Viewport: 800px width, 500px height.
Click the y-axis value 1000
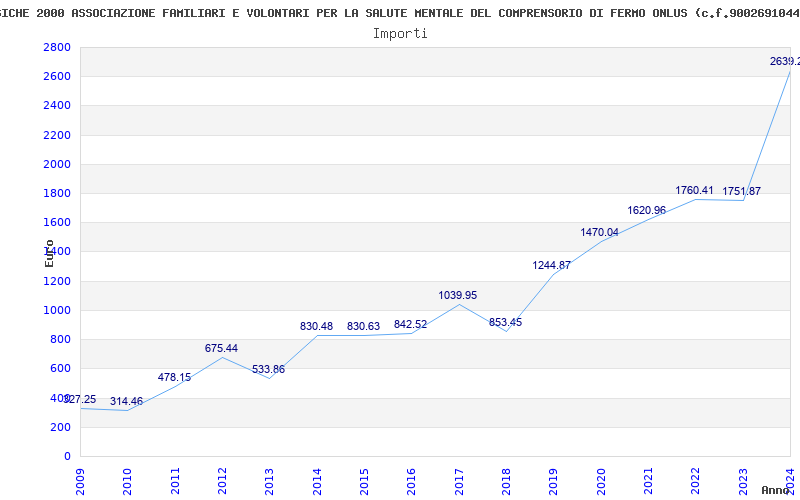coord(57,310)
